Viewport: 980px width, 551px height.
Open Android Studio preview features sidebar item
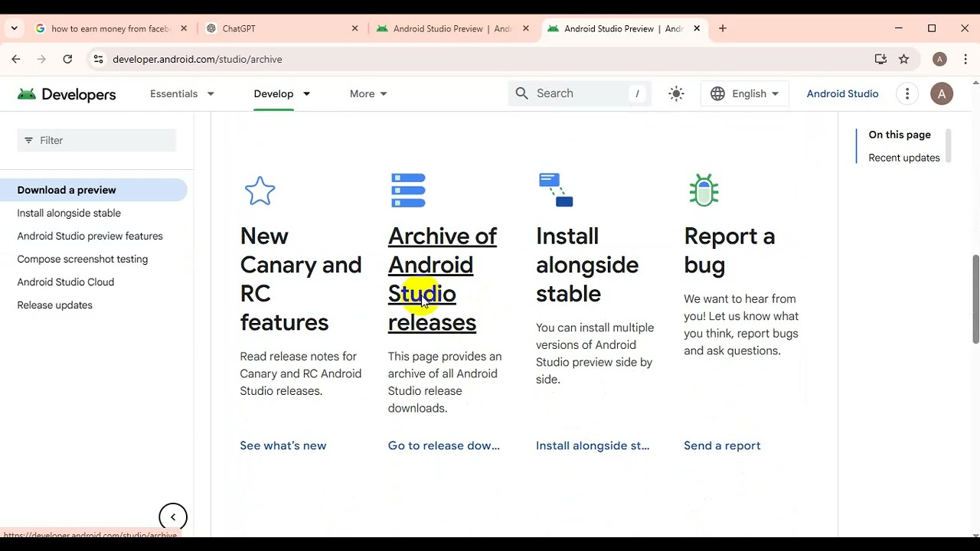pyautogui.click(x=90, y=236)
